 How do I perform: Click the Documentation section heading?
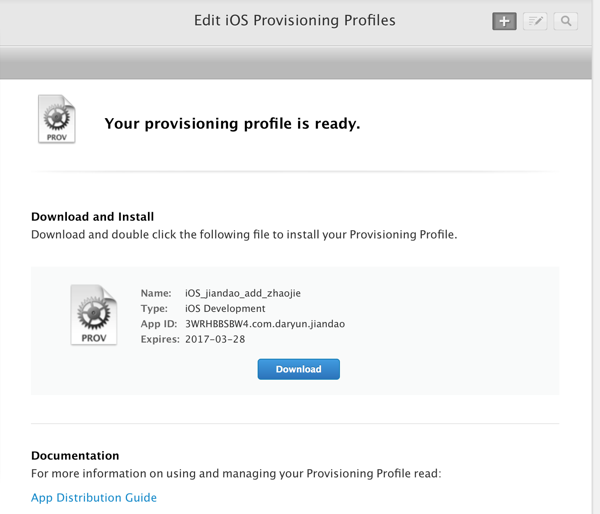[x=75, y=455]
